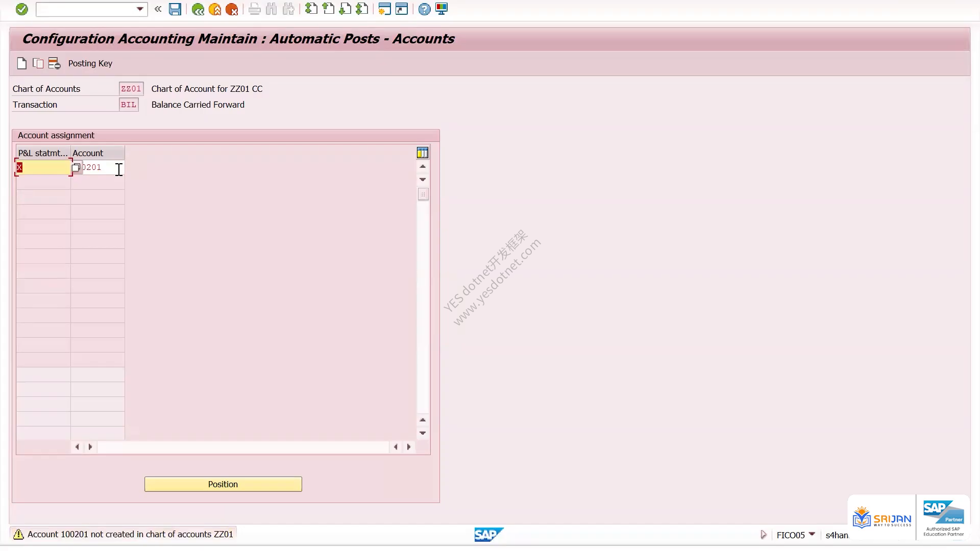
Task: Click the green Back icon
Action: tap(198, 9)
